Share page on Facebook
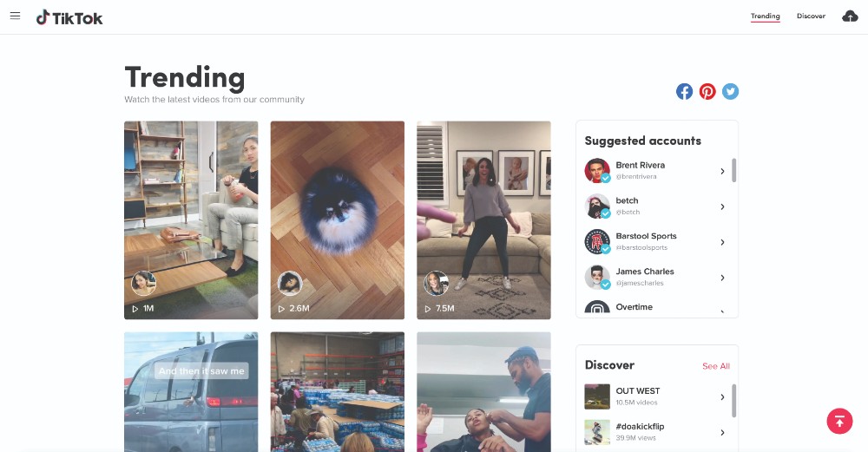868x452 pixels. pyautogui.click(x=684, y=91)
